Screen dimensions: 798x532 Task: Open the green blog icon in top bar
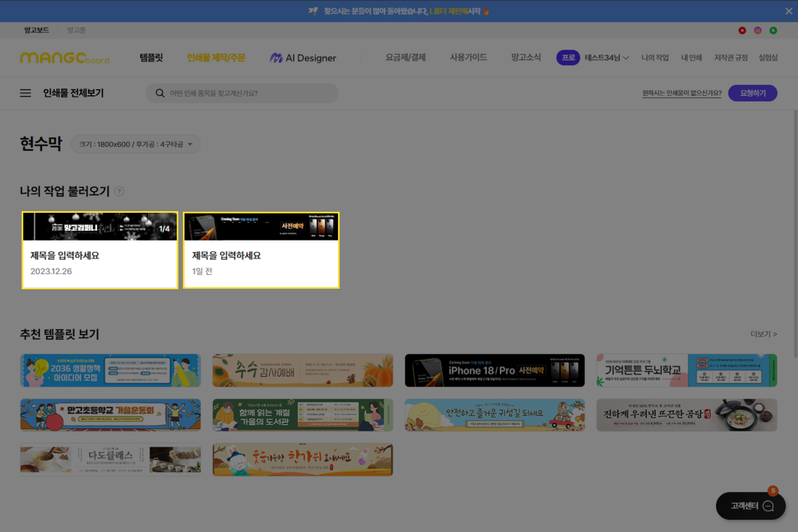[773, 30]
